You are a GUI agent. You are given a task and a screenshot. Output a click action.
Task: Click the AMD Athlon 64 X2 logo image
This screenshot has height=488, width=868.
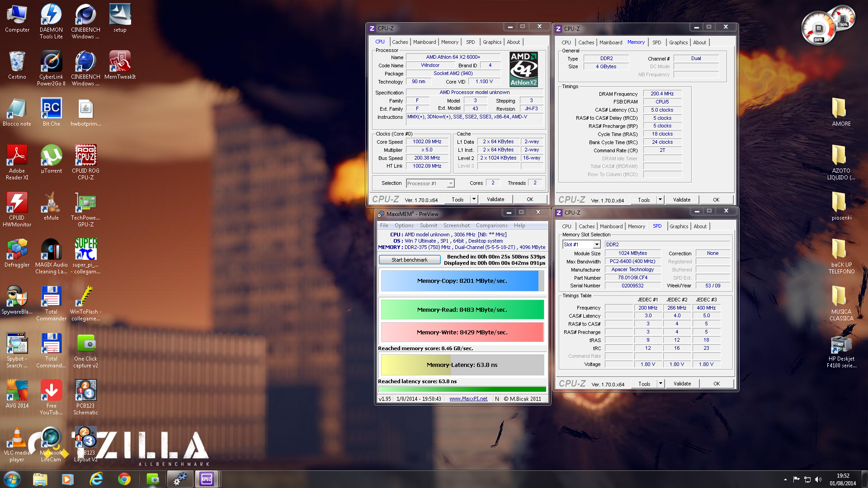(x=524, y=69)
